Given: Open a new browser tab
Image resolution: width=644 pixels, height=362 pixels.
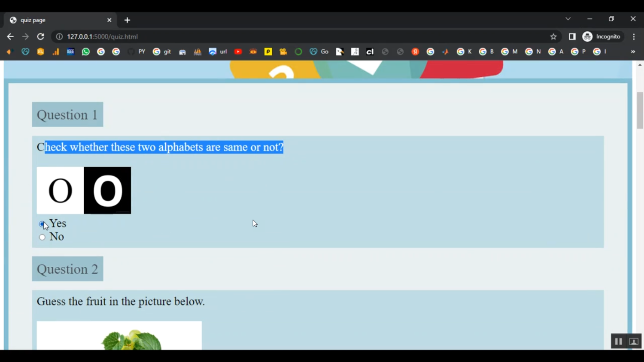Looking at the screenshot, I should pos(127,20).
